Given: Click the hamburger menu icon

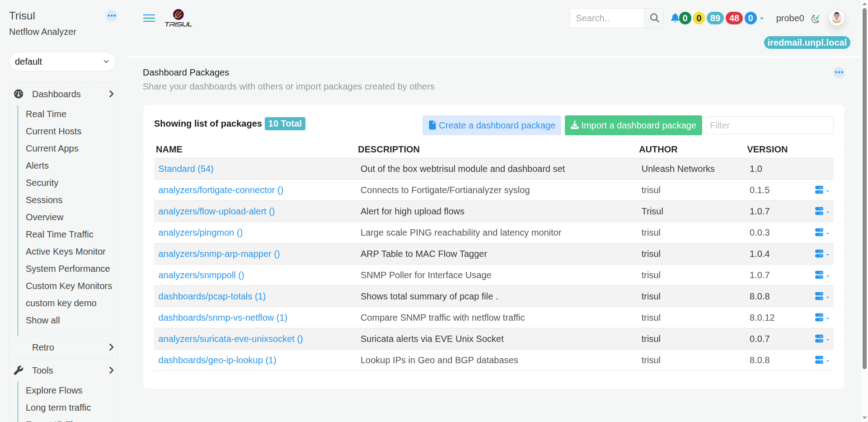Looking at the screenshot, I should [149, 18].
